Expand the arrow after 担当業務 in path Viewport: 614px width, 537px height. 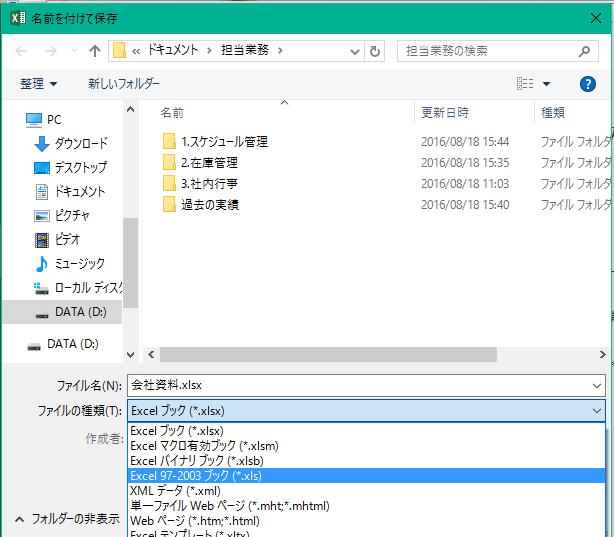280,51
